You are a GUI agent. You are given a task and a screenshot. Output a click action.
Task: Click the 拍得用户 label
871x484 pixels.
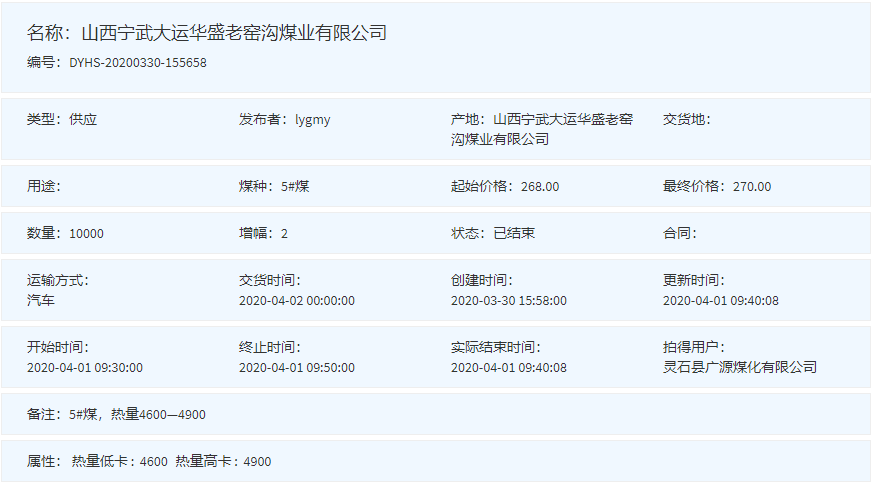tap(694, 347)
